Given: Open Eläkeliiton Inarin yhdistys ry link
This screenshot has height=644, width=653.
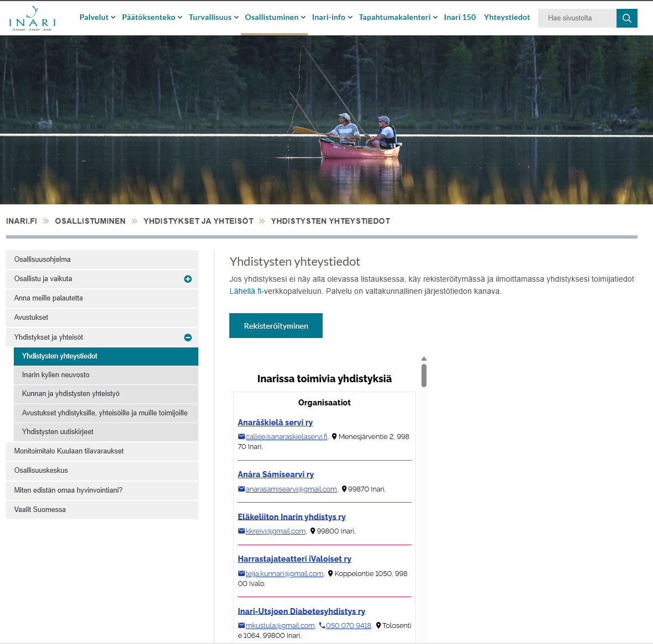Looking at the screenshot, I should [292, 517].
